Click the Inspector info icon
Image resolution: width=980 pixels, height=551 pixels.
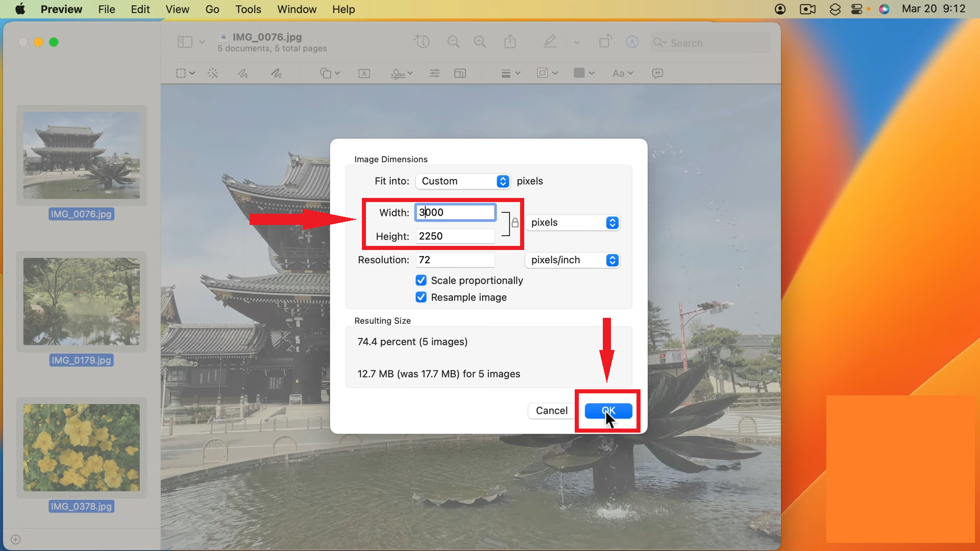click(422, 42)
